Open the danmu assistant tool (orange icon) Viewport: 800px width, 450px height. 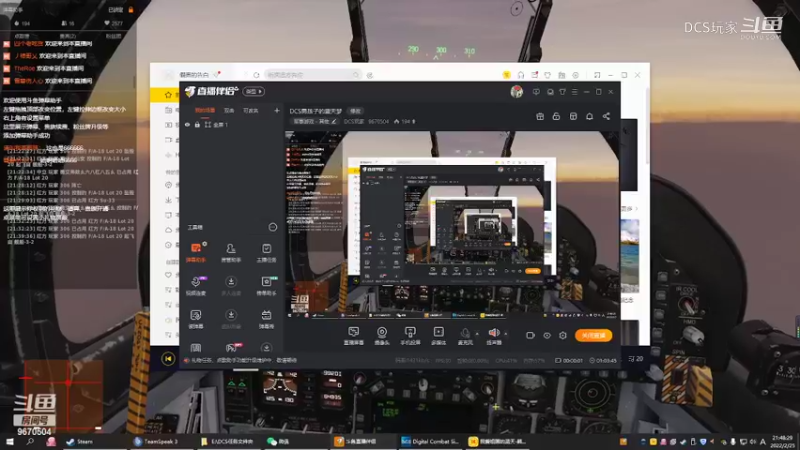pos(196,253)
